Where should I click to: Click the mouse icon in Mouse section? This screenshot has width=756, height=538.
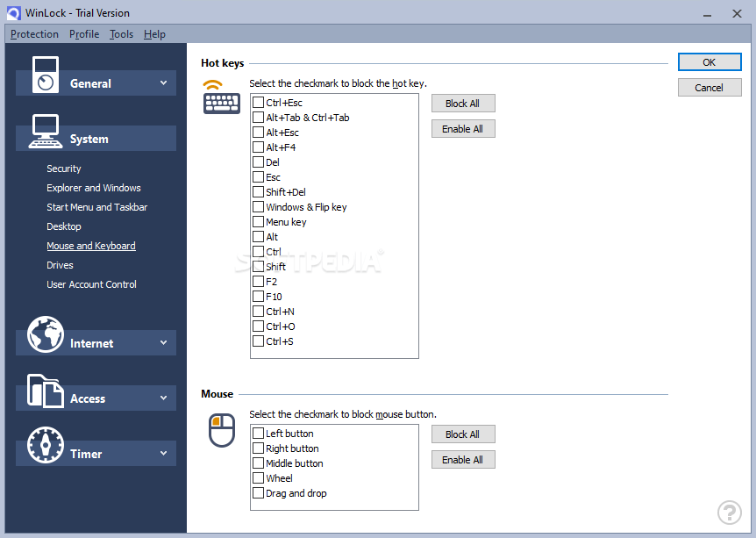point(220,430)
